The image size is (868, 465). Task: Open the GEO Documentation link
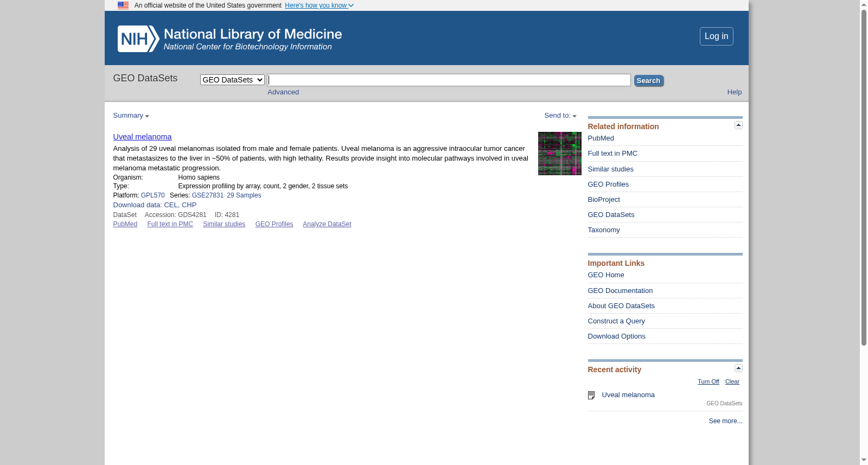coord(620,291)
